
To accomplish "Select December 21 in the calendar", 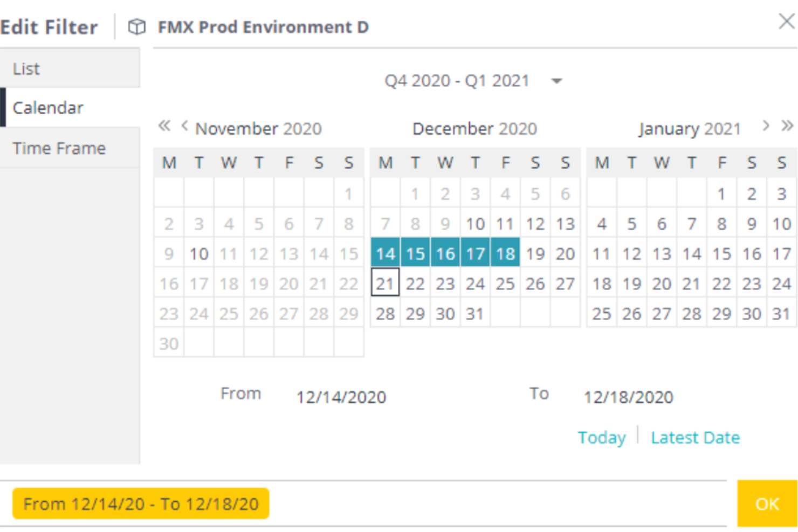I will [385, 283].
